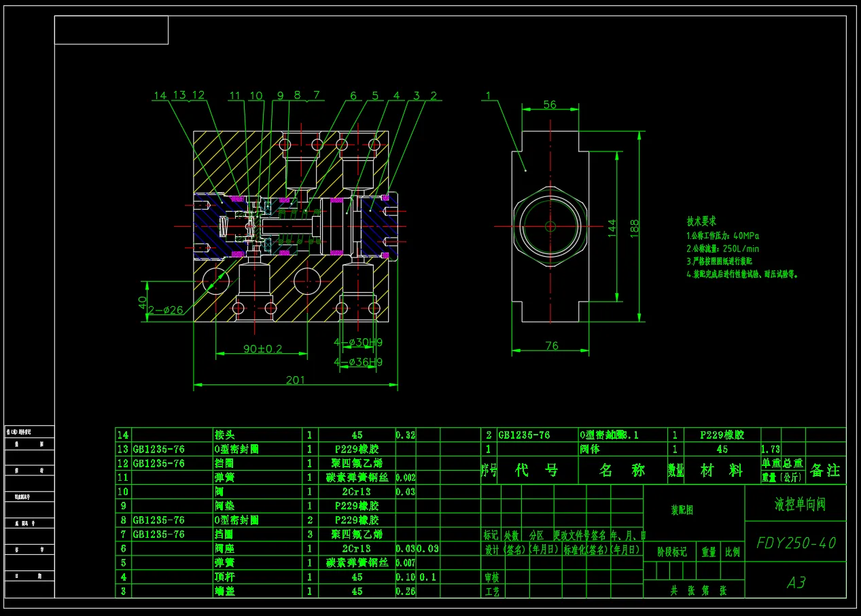The width and height of the screenshot is (861, 616).
Task: Click the 接头 name cell in row 14
Action: [224, 435]
